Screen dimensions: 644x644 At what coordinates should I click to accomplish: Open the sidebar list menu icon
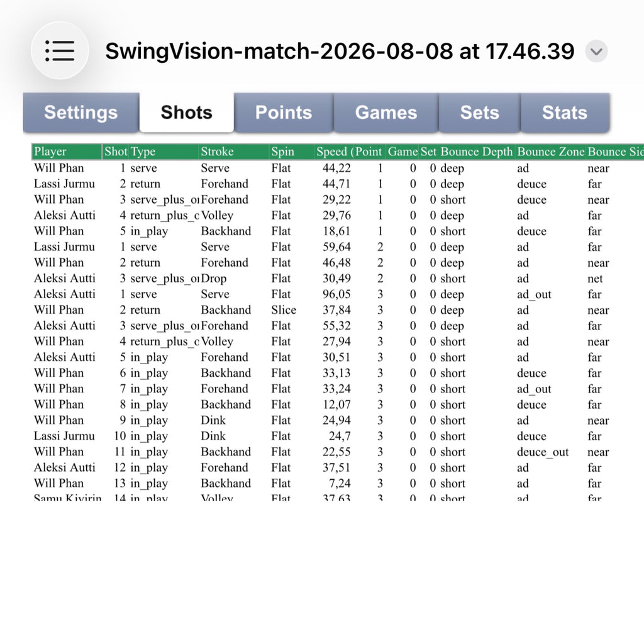pyautogui.click(x=60, y=51)
